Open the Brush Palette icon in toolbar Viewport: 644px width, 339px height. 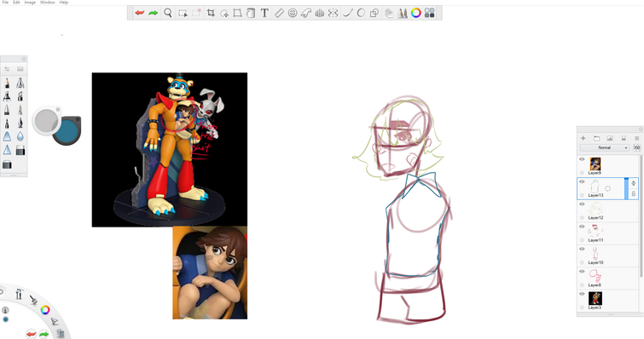[x=402, y=13]
